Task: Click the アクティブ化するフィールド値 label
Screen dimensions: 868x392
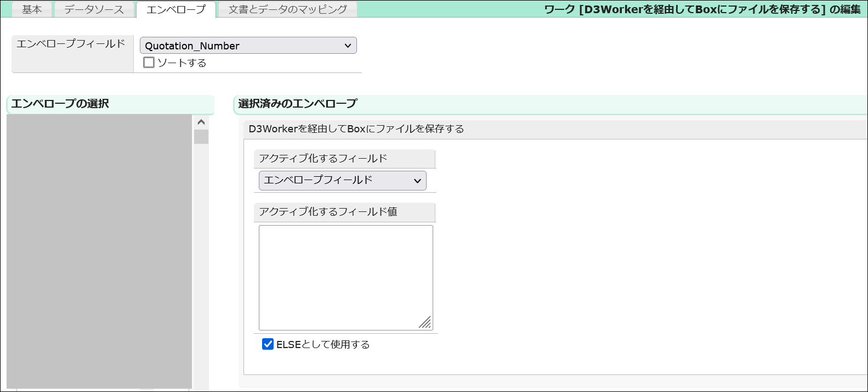Action: click(328, 212)
